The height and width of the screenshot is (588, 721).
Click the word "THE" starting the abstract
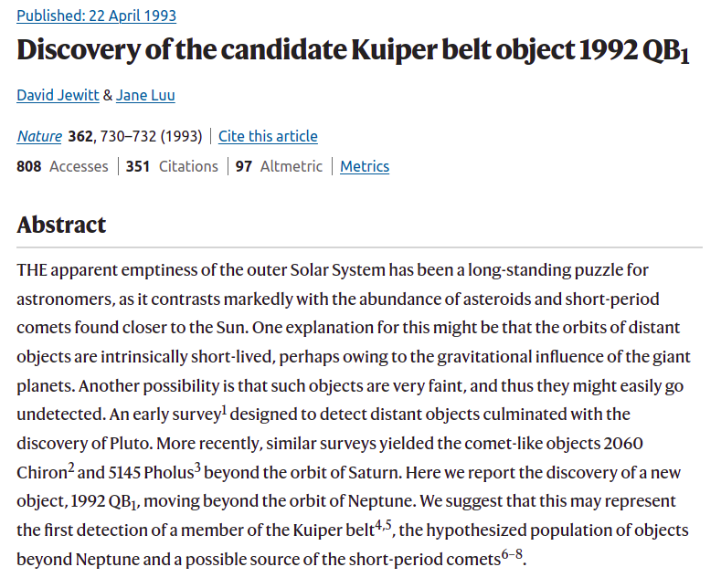(x=32, y=271)
